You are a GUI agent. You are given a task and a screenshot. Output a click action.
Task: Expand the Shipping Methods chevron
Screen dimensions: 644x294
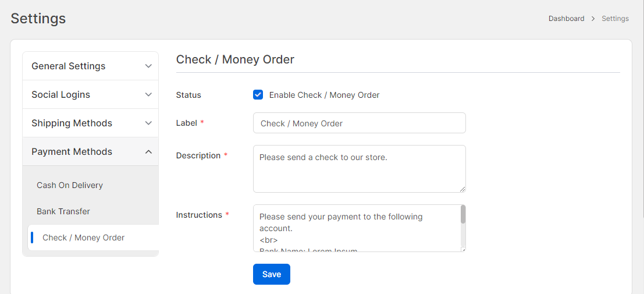[148, 123]
